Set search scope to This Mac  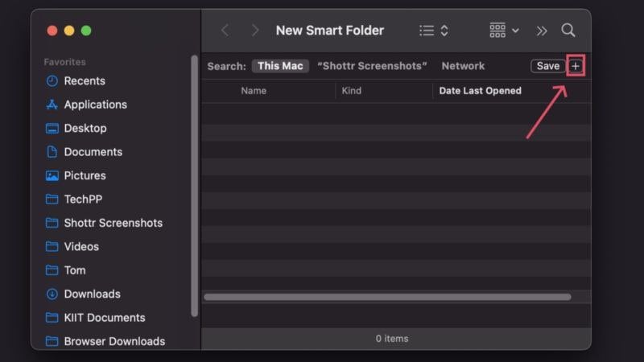coord(280,66)
